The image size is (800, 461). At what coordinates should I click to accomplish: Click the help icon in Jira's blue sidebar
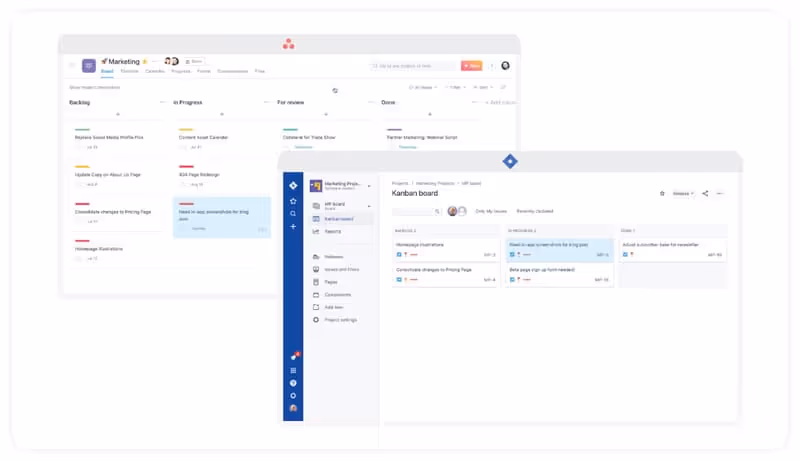point(293,383)
